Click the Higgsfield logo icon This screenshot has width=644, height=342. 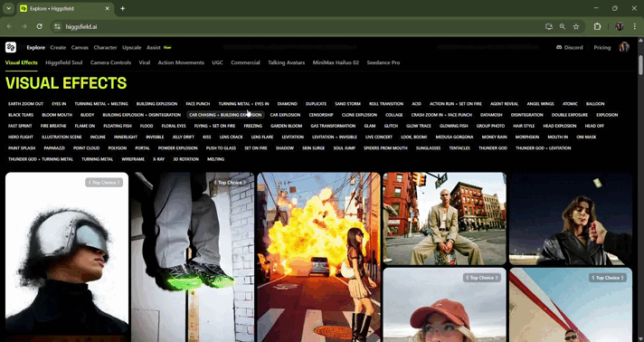[11, 47]
